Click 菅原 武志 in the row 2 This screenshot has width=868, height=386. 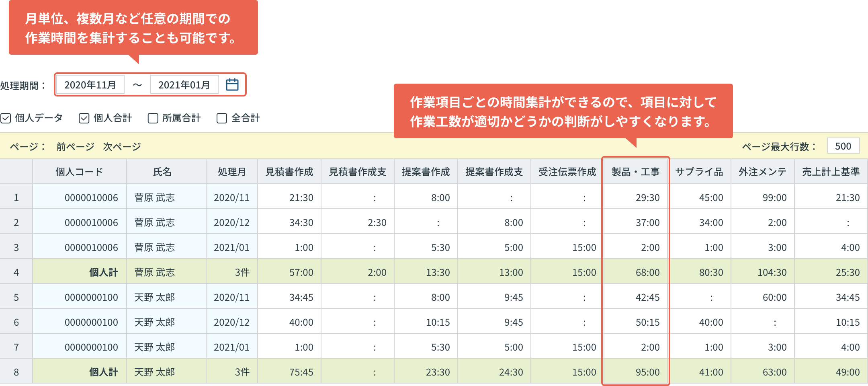[x=155, y=222]
